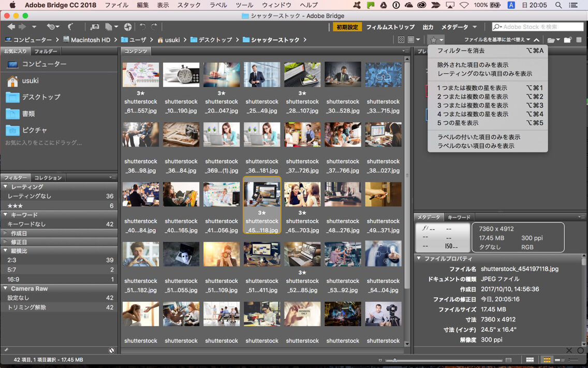Click the lock thumbnail grid icon

[530, 360]
